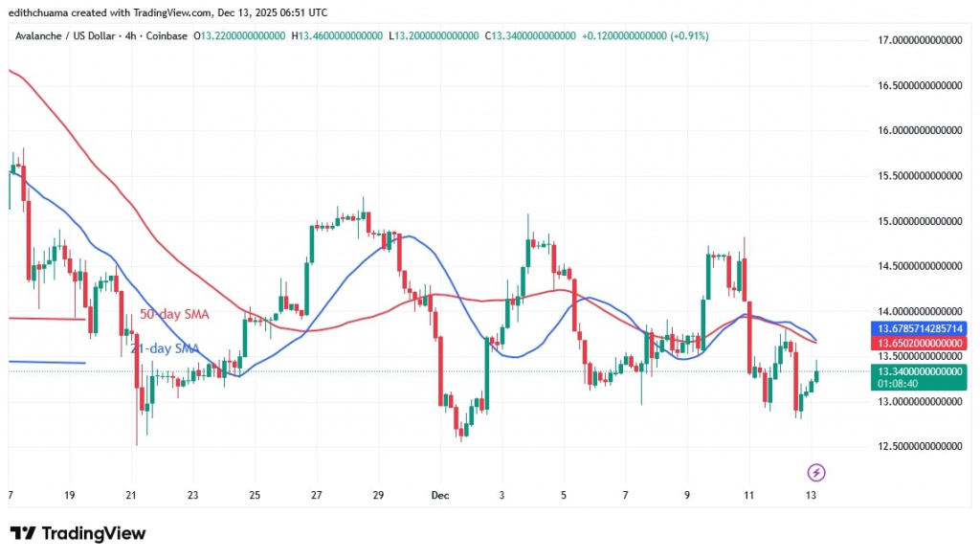Open the Avalanche / US Dollar symbol selector
Viewport: 980px width, 559px height.
click(x=62, y=35)
